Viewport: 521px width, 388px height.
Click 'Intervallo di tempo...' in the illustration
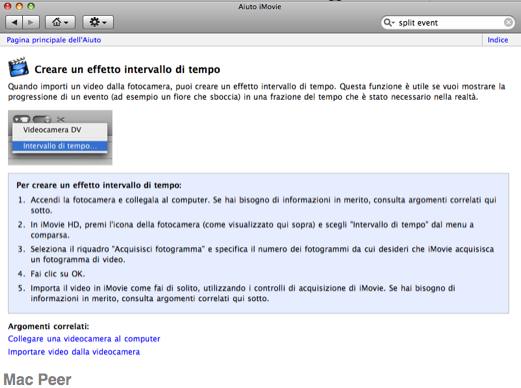60,146
